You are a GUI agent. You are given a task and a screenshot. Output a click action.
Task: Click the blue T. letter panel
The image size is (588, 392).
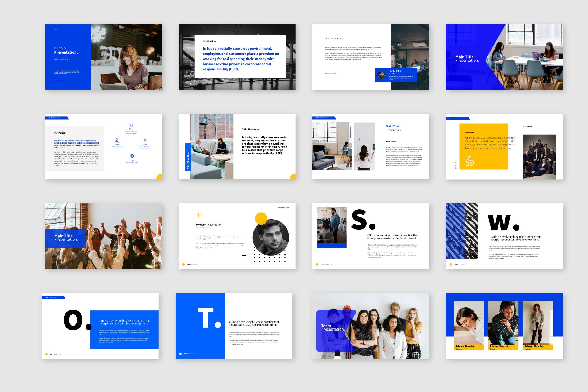tap(200, 326)
